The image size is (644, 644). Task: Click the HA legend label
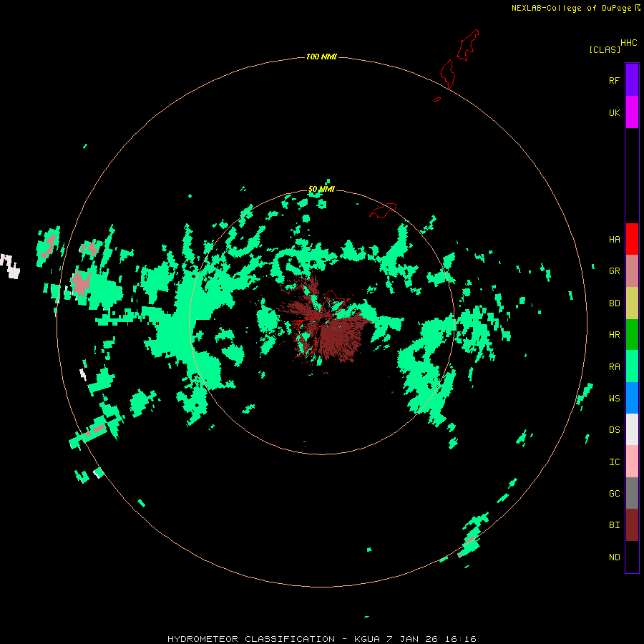tap(614, 240)
